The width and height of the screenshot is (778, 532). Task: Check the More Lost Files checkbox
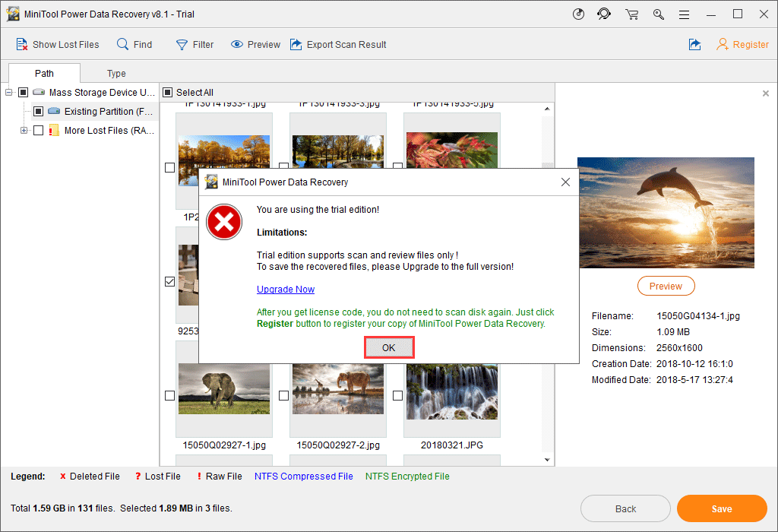point(38,131)
